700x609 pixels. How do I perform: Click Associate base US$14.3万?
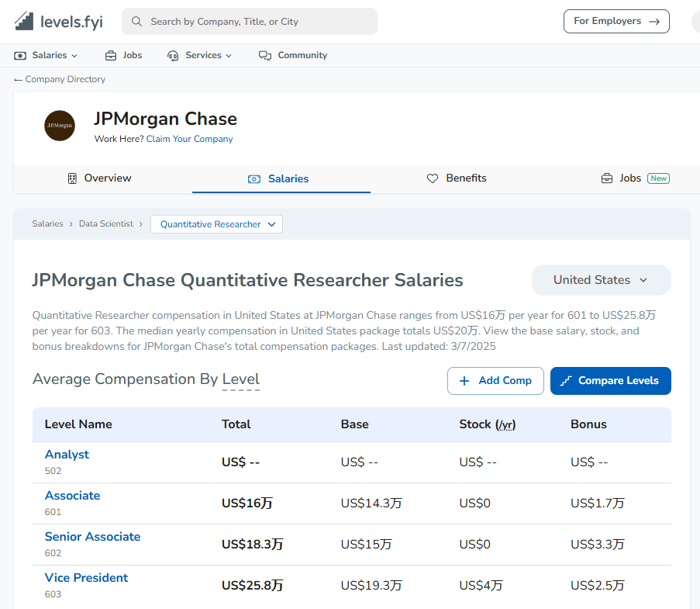pos(371,503)
